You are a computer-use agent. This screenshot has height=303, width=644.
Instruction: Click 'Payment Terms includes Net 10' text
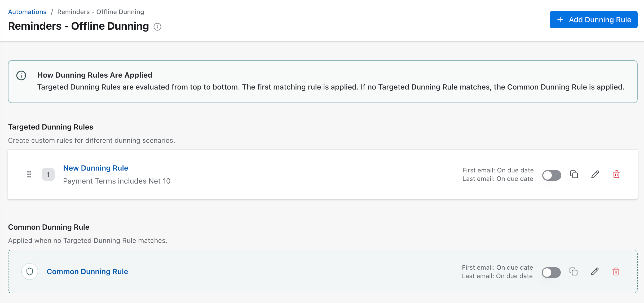coord(117,181)
